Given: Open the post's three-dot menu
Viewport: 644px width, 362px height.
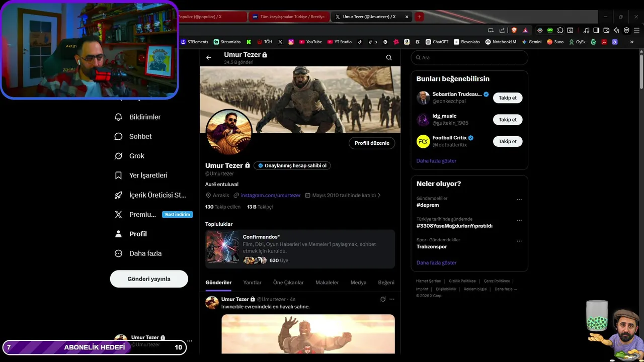Looking at the screenshot, I should [x=392, y=299].
